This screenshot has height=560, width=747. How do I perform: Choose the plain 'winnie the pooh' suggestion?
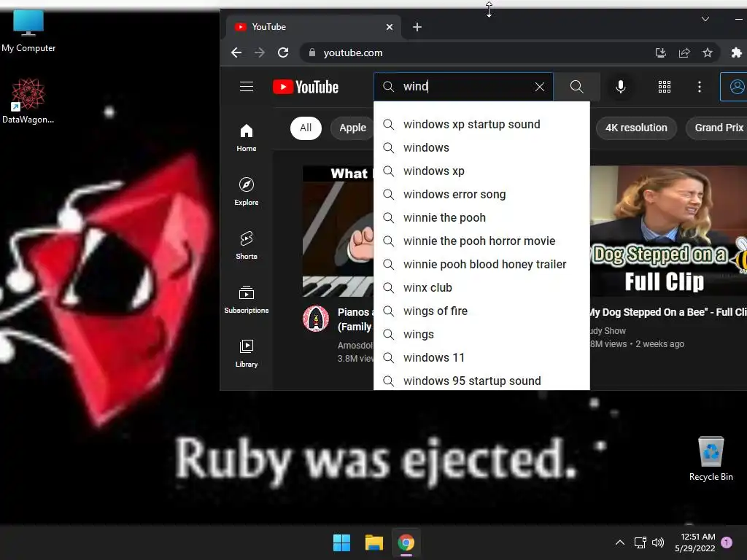(x=481, y=217)
